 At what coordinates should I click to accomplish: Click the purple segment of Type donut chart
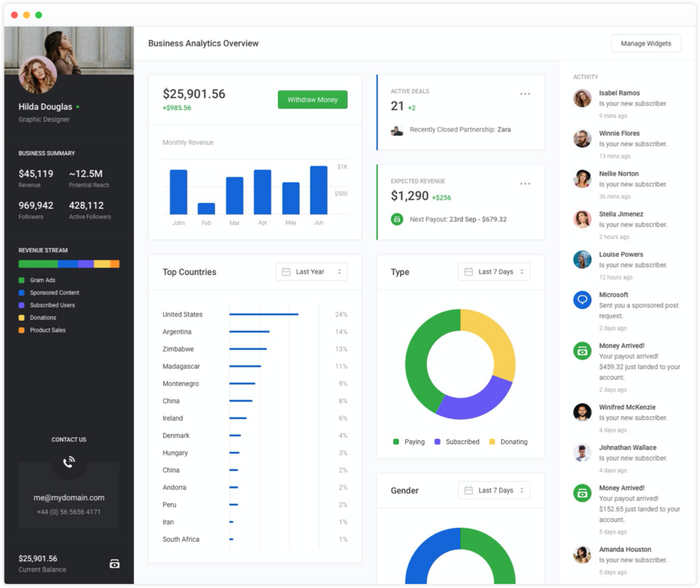tap(478, 402)
